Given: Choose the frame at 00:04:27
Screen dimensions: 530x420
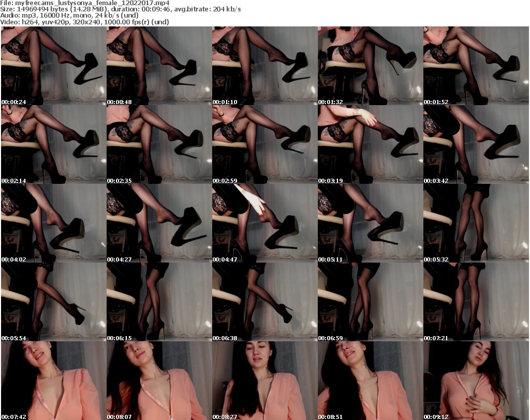Looking at the screenshot, I should [159, 223].
